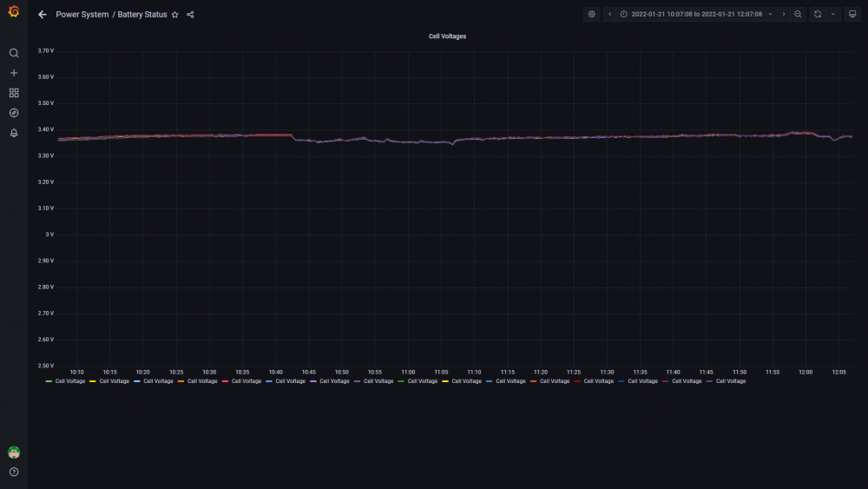Toggle the first green Cell Voltage series

(65, 381)
